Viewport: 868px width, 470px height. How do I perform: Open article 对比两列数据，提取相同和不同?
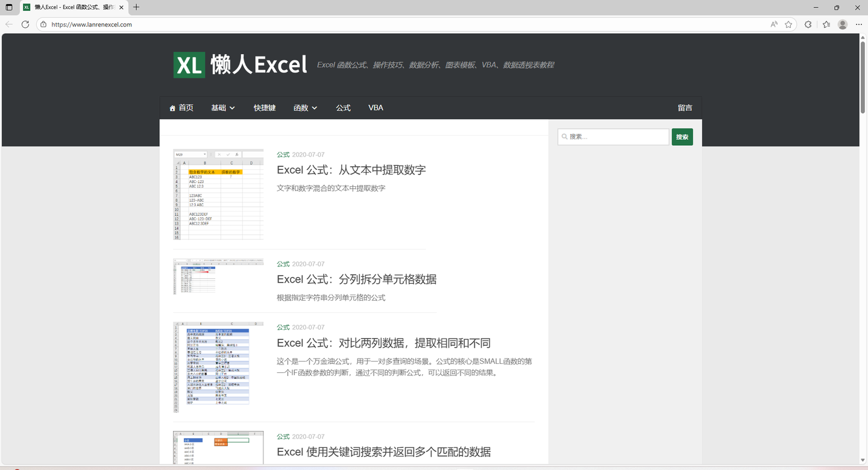point(384,343)
